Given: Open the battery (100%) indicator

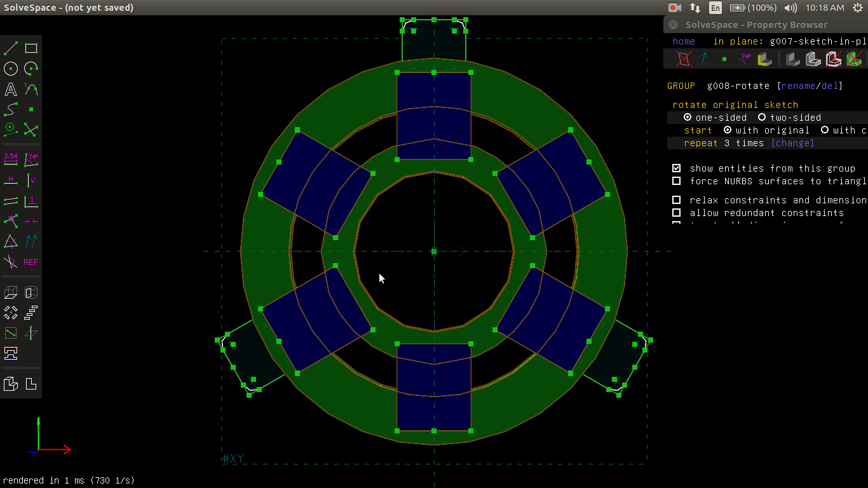Looking at the screenshot, I should [753, 8].
